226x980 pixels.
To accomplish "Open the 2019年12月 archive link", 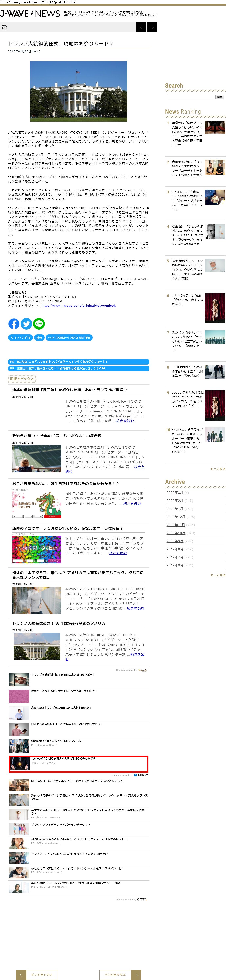I will click(176, 517).
